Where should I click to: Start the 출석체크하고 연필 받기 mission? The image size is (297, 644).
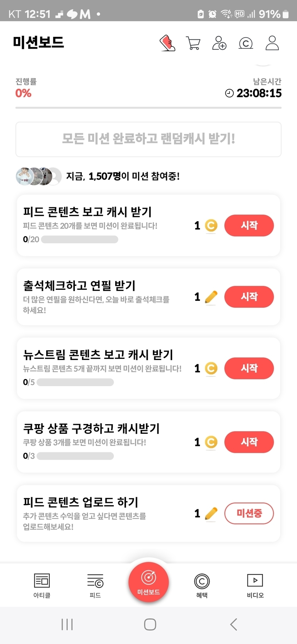click(x=249, y=297)
